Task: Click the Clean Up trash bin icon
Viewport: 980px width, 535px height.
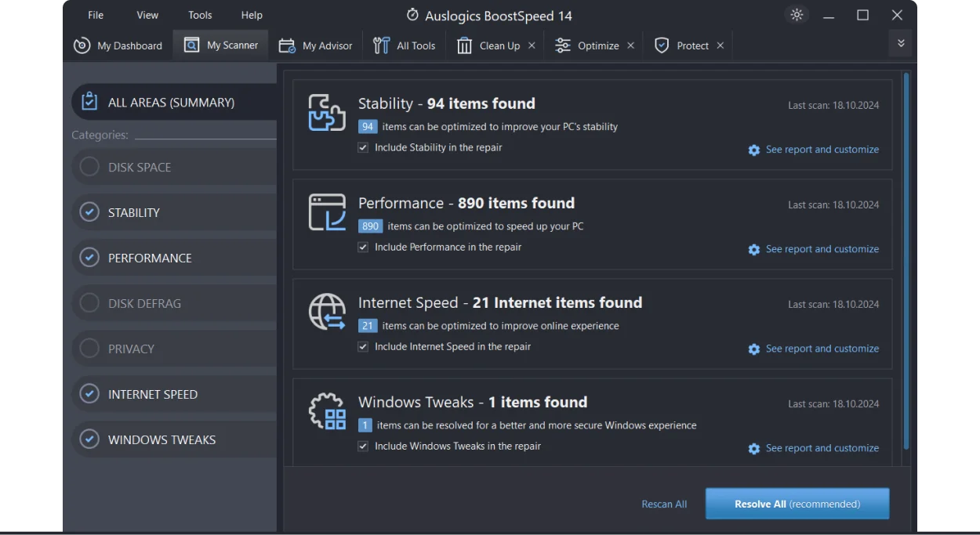Action: 464,45
